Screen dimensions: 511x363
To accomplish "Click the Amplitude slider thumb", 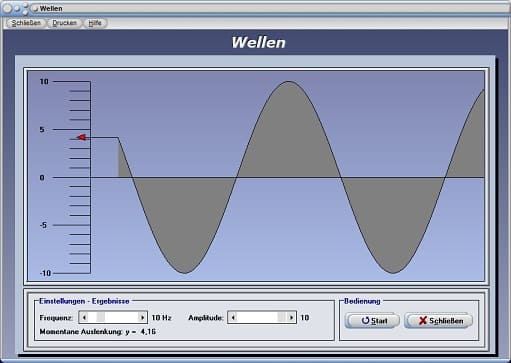I will pos(282,318).
